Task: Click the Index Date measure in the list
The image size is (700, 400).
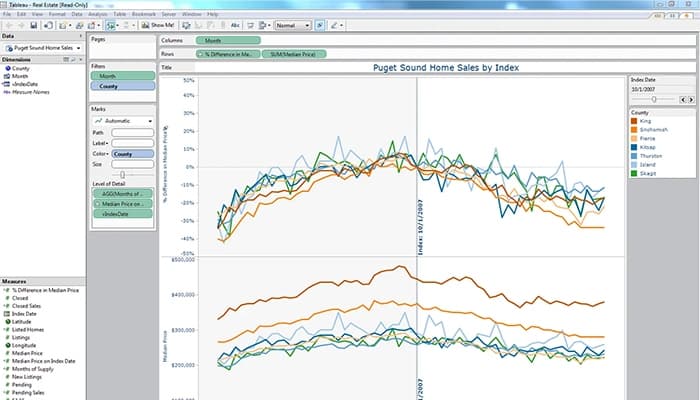Action: [24, 314]
